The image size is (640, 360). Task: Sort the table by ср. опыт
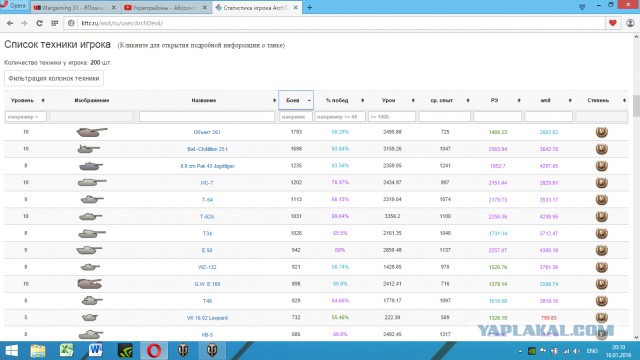click(x=445, y=100)
